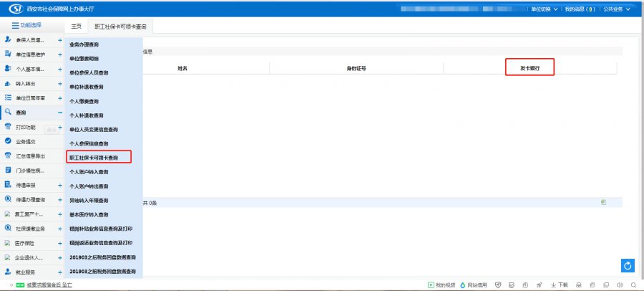
Task: Click the blue refresh button at bottom right
Action: point(628,266)
